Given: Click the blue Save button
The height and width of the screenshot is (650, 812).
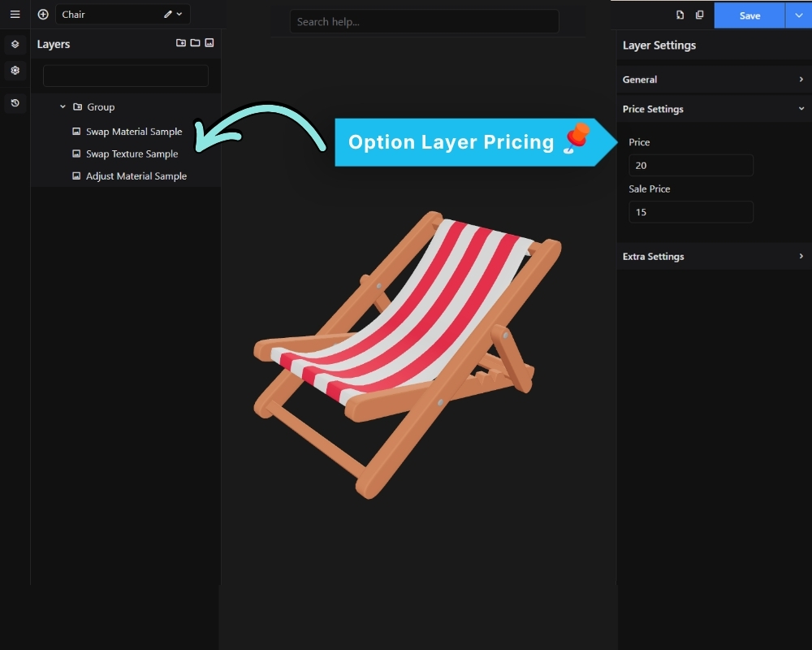Looking at the screenshot, I should click(749, 15).
